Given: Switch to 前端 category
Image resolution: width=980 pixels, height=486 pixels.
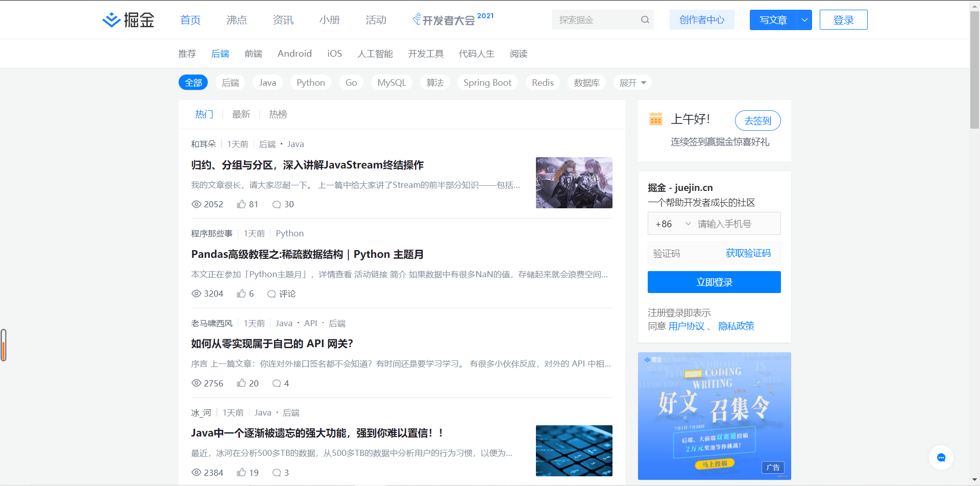Looking at the screenshot, I should coord(253,54).
